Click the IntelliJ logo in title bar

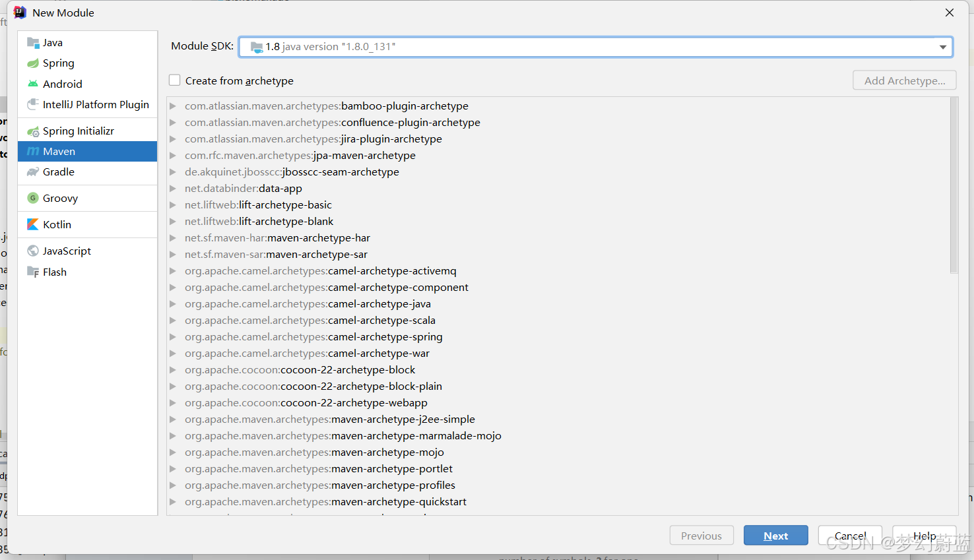20,13
